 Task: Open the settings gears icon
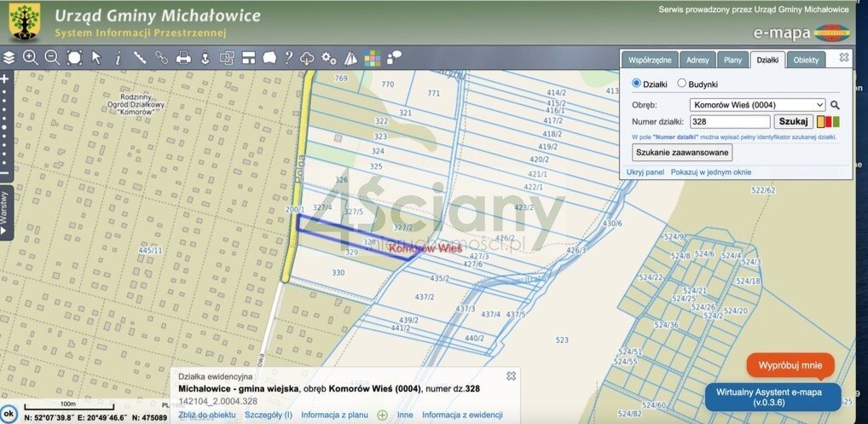point(328,58)
